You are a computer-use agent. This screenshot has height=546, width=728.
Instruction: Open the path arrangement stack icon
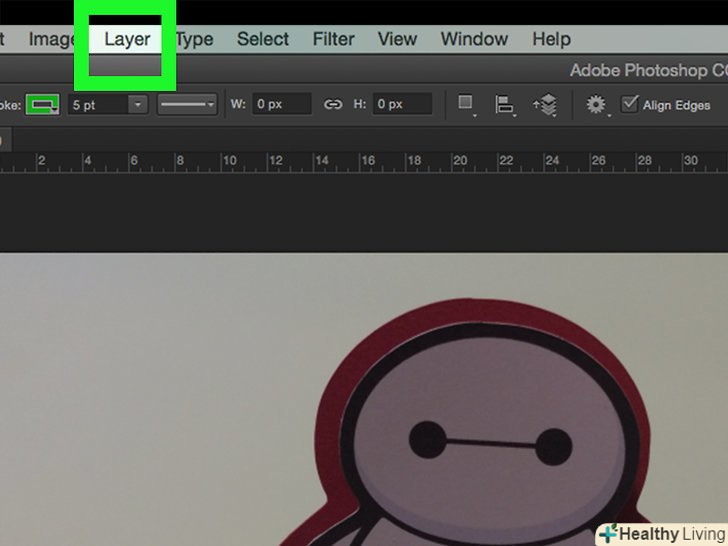[546, 104]
